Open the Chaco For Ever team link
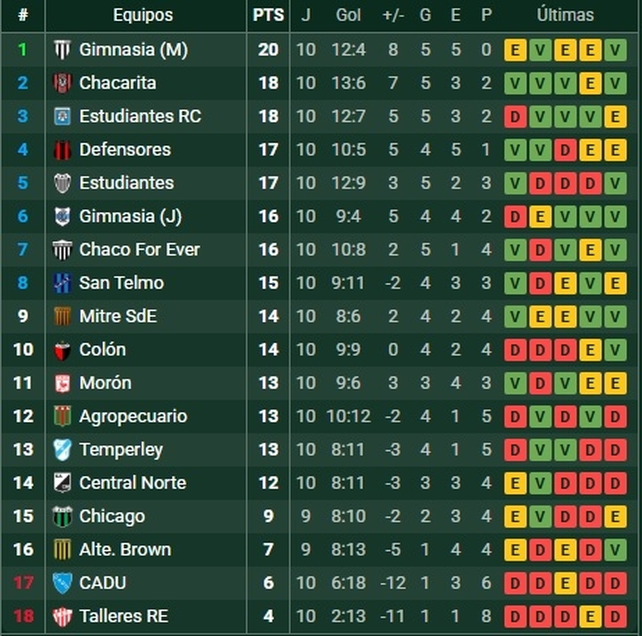 (x=140, y=249)
